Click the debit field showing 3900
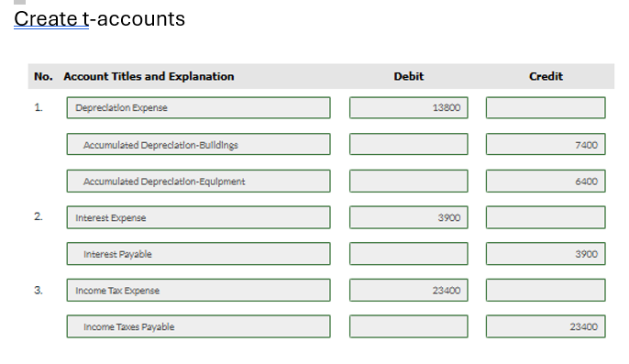This screenshot has width=629, height=364. coord(408,217)
